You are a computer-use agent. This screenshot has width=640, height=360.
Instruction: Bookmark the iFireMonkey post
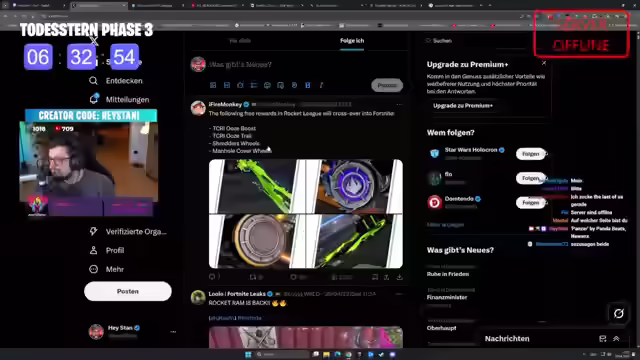[375, 277]
